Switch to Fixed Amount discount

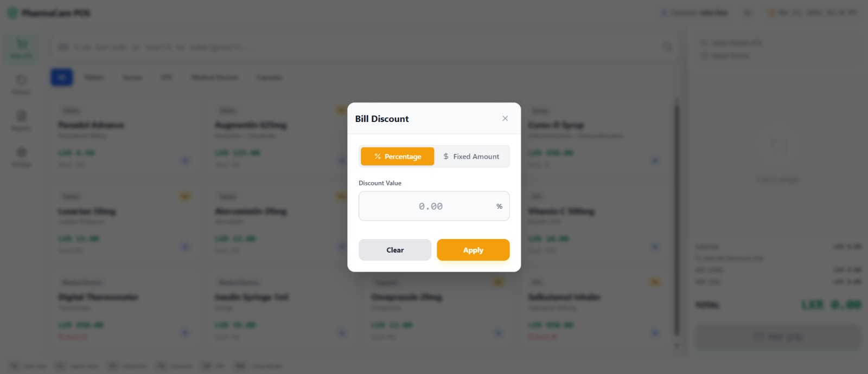tap(471, 156)
